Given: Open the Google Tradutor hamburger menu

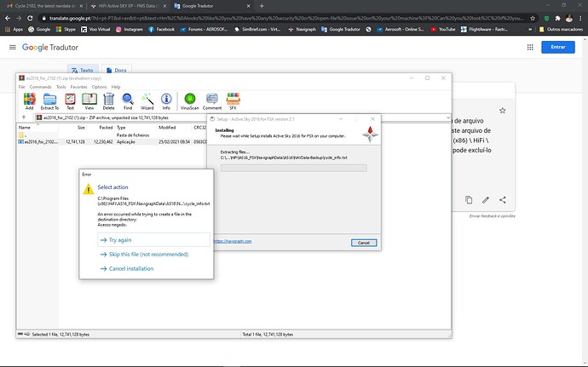Looking at the screenshot, I should tap(13, 47).
